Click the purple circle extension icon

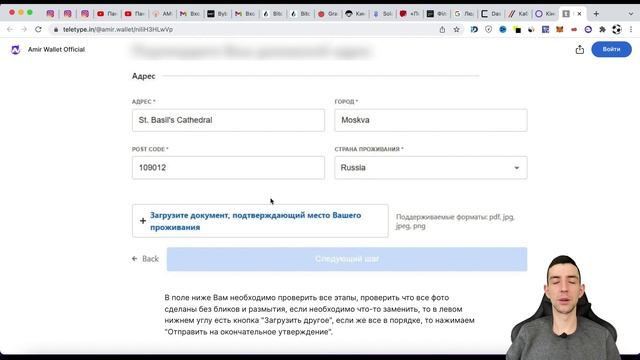coord(588,29)
